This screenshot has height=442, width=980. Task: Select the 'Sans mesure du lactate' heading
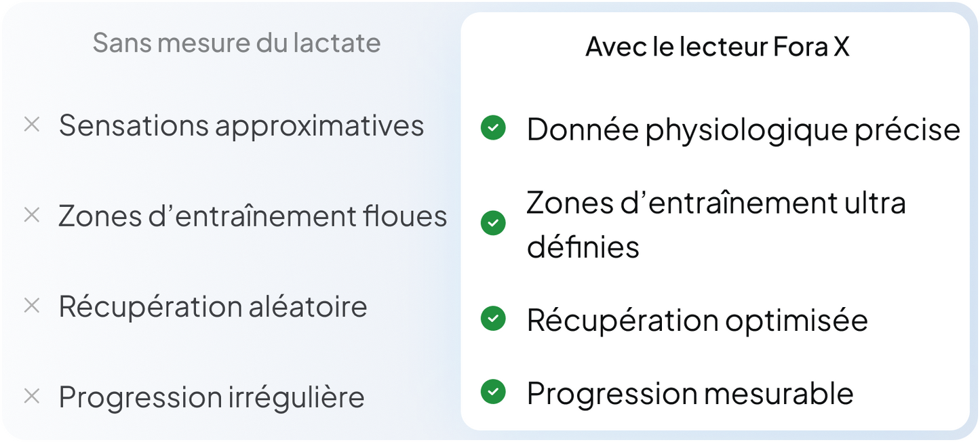click(x=236, y=43)
